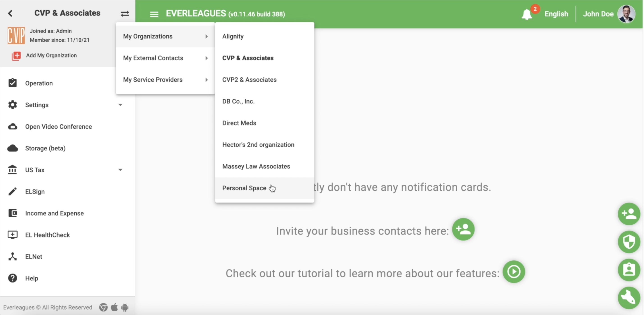This screenshot has height=315, width=644.
Task: Expand the Settings dropdown arrow
Action: click(120, 105)
